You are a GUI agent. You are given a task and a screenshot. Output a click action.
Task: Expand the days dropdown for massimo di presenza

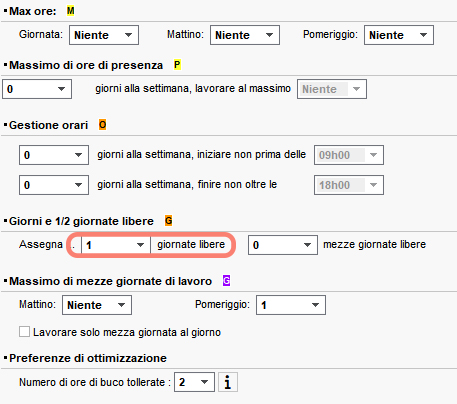click(x=37, y=89)
